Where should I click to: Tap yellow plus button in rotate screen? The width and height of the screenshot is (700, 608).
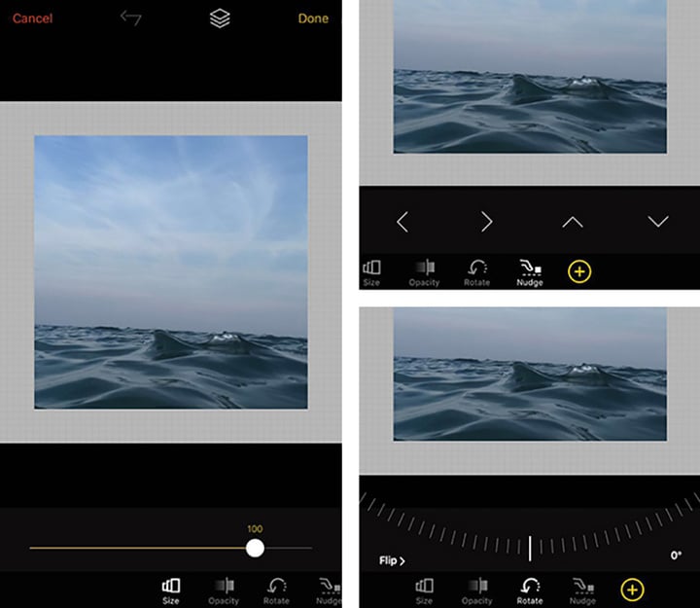pos(633,590)
